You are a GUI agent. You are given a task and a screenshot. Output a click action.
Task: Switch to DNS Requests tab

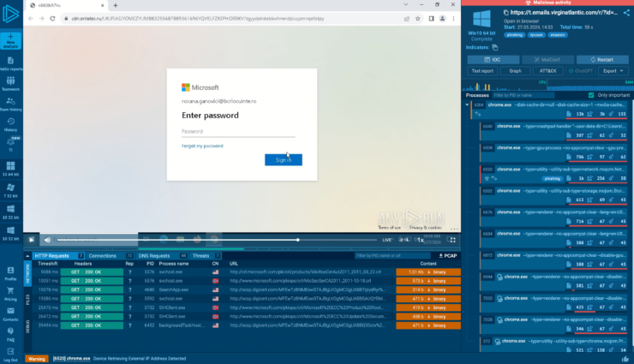(162, 256)
